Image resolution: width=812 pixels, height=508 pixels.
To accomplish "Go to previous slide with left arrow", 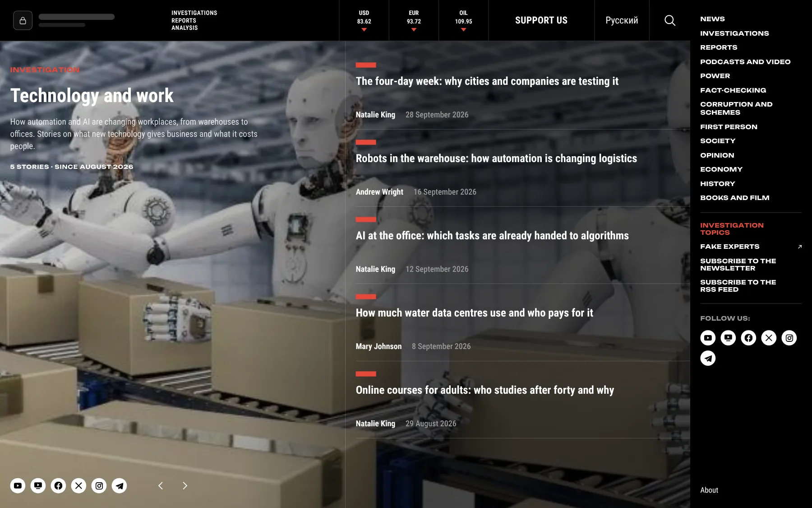I will coord(161,486).
